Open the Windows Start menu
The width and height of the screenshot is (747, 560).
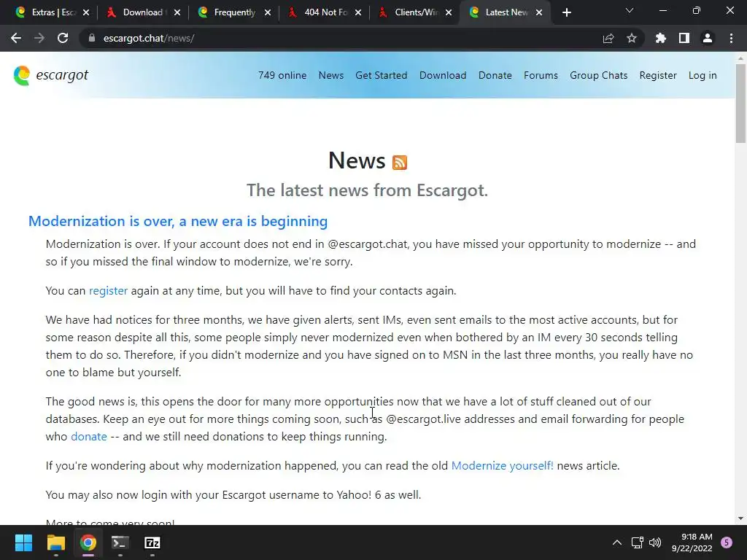[x=23, y=542]
